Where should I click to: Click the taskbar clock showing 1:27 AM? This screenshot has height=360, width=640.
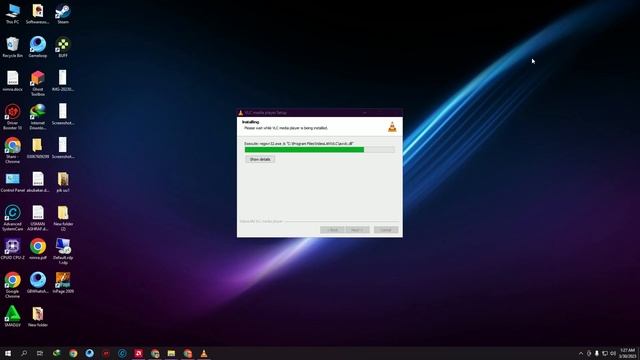tap(627, 353)
